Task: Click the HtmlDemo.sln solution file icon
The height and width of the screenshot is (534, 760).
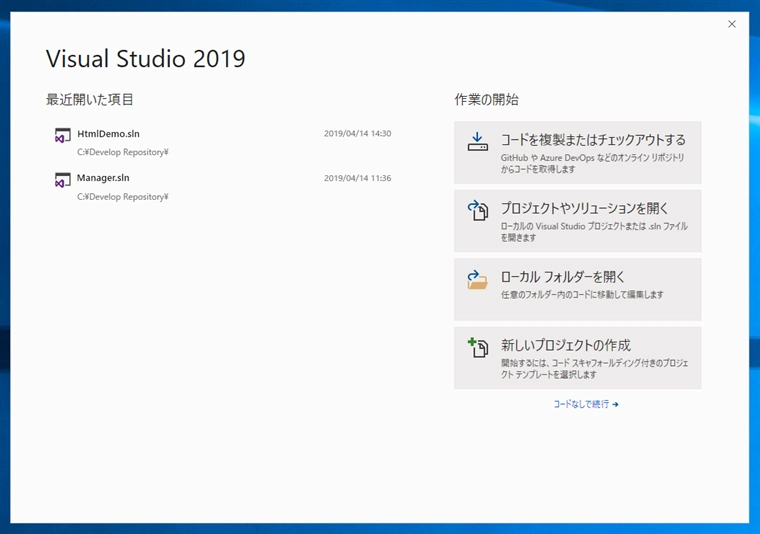Action: tap(63, 135)
